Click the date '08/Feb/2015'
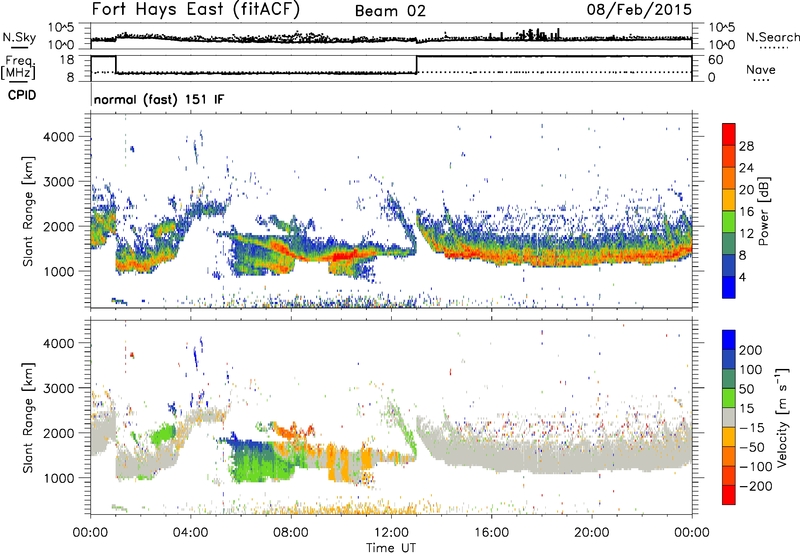This screenshot has height=554, width=800. click(639, 9)
